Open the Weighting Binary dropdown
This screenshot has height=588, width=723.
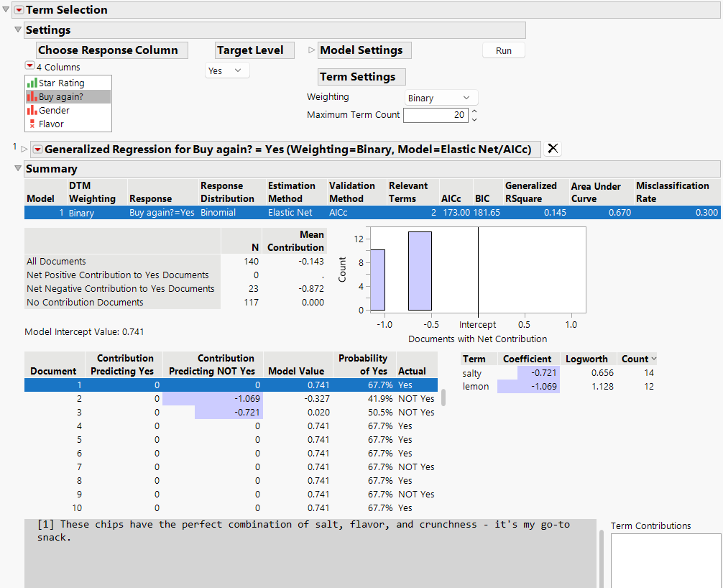[440, 98]
